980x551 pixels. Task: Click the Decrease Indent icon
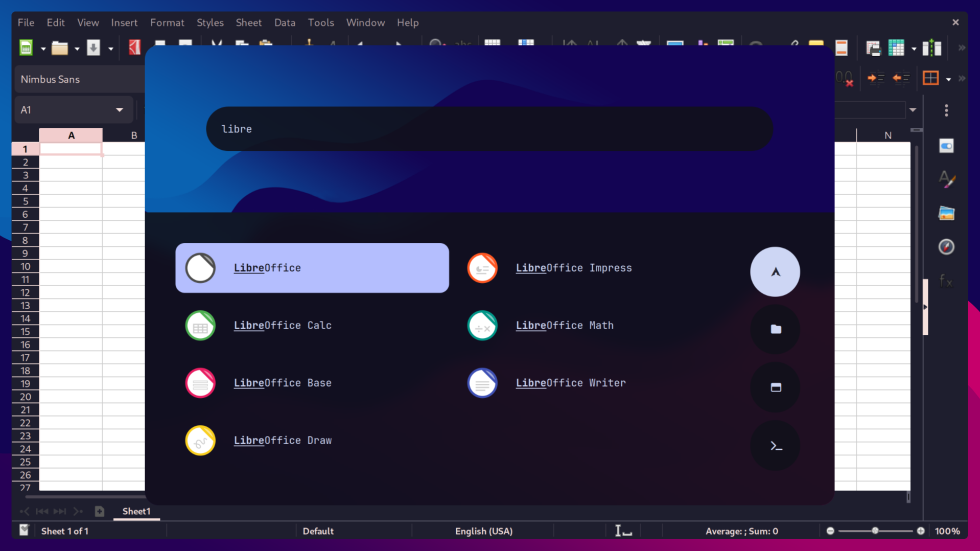click(x=901, y=78)
